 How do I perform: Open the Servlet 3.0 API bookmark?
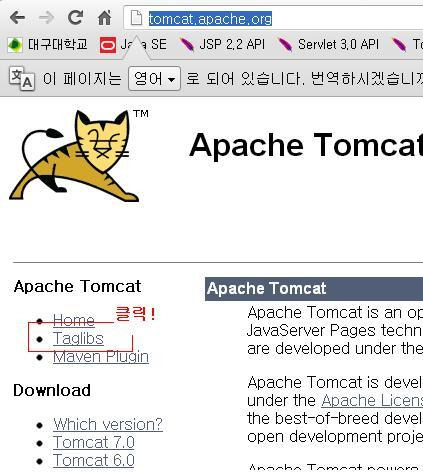click(x=328, y=44)
